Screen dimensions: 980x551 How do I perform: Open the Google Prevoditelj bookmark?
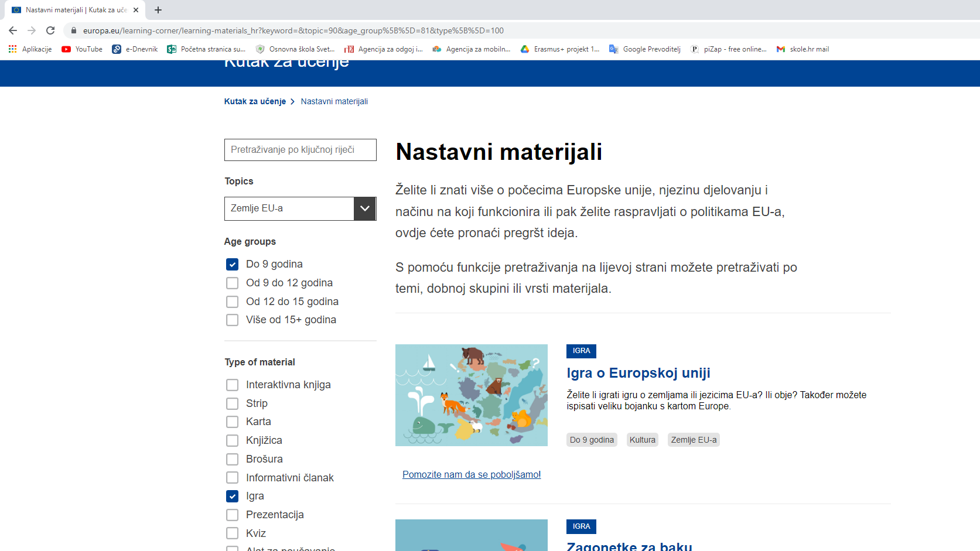(645, 49)
